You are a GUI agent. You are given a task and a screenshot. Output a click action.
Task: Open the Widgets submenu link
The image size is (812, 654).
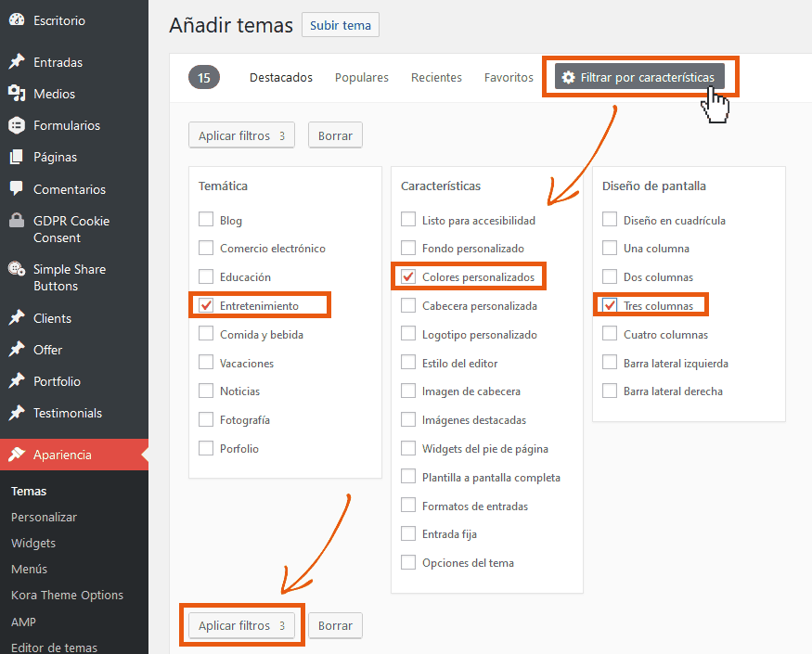[33, 543]
